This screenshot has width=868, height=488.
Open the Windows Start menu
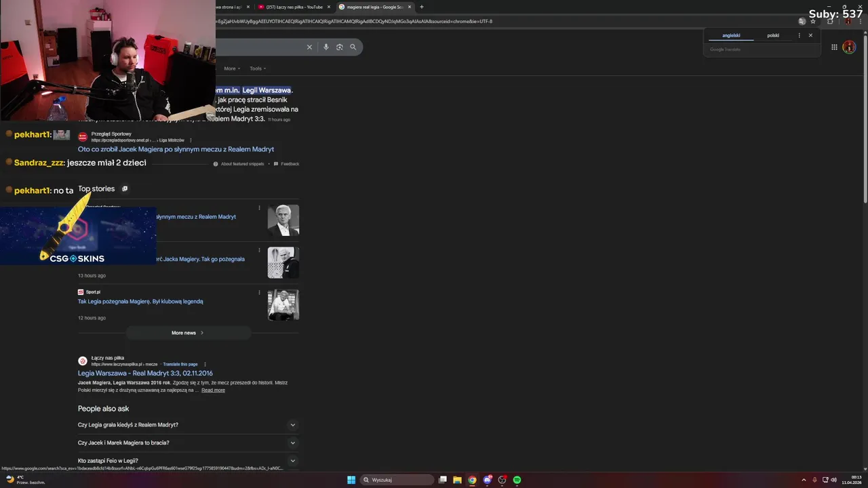351,480
